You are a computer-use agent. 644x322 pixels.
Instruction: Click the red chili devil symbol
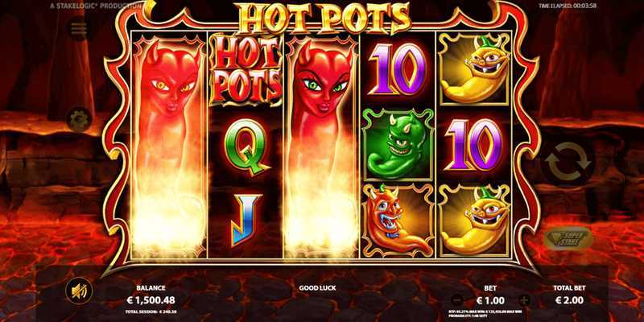(398, 221)
